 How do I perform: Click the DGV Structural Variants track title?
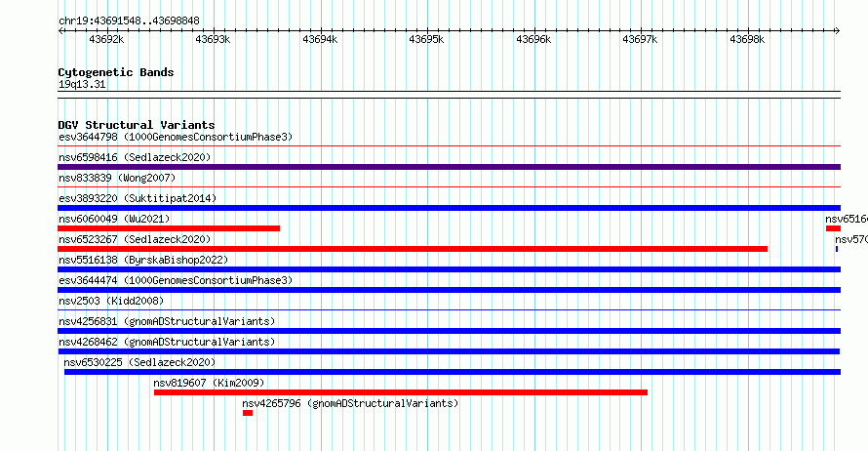137,125
